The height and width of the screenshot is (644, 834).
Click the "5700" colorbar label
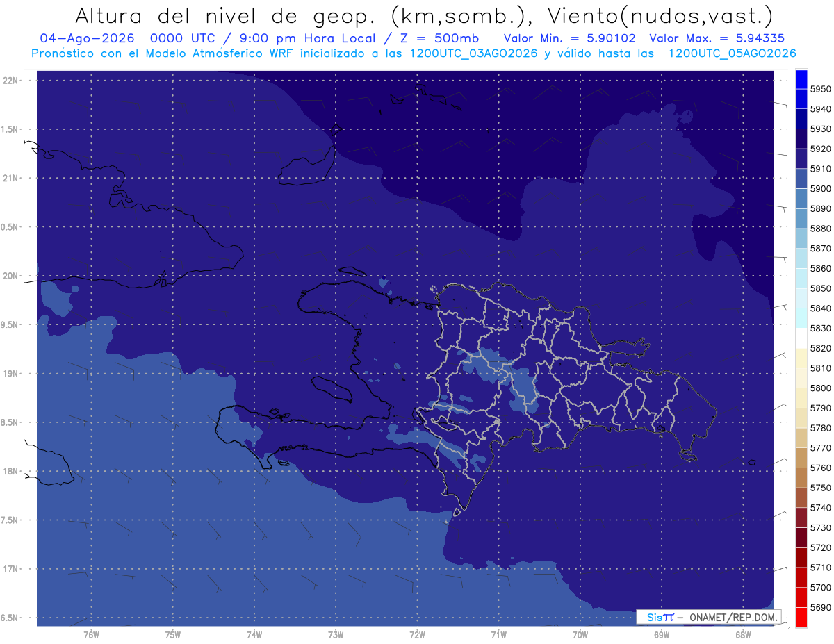821,588
